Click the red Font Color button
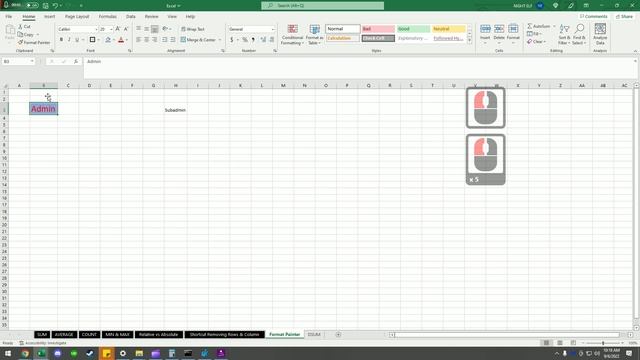This screenshot has height=360, width=640. click(121, 40)
